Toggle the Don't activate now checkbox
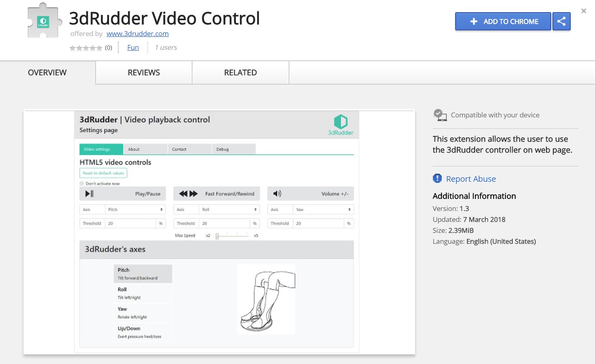 [81, 183]
